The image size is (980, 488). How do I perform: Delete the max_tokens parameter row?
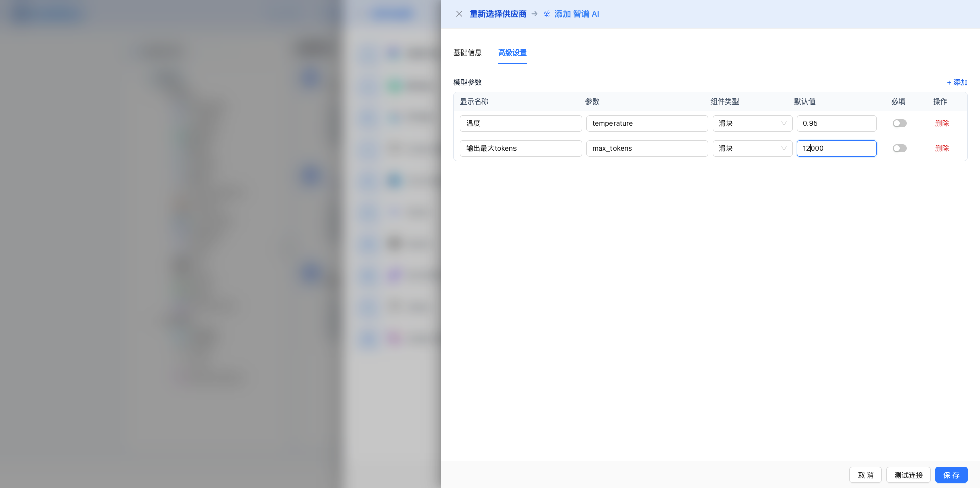(x=942, y=148)
